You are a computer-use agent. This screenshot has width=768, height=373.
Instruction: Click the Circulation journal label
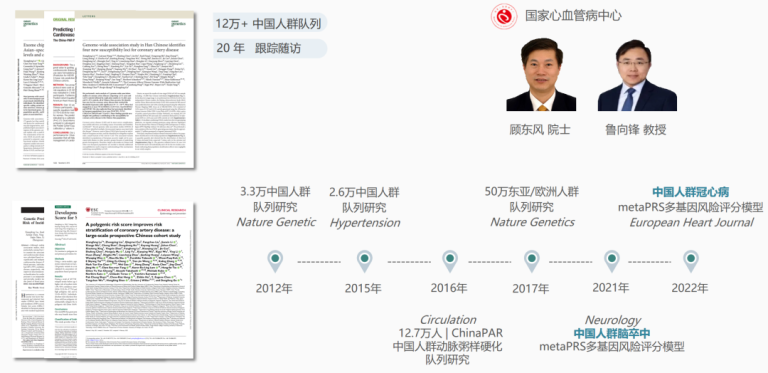448,320
